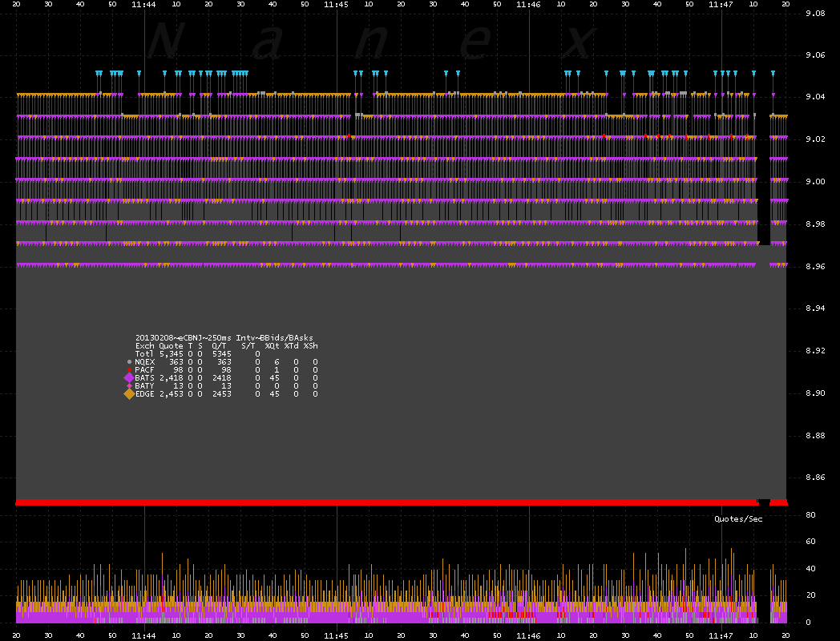Click the 'Totl' row label in legend

click(144, 354)
